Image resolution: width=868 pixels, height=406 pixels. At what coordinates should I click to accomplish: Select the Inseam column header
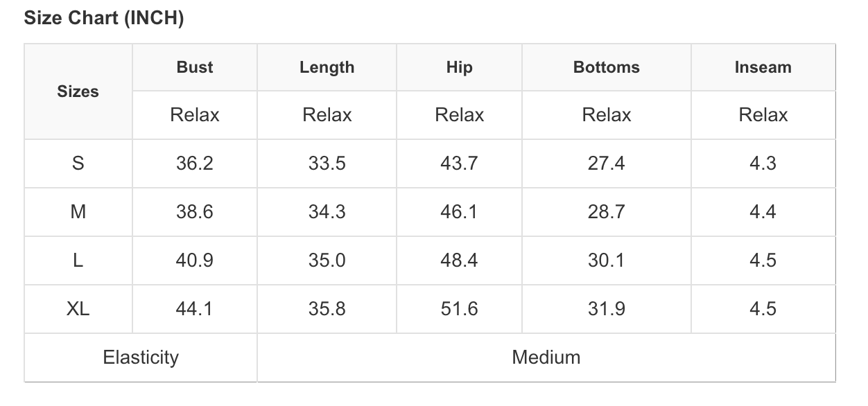point(763,67)
